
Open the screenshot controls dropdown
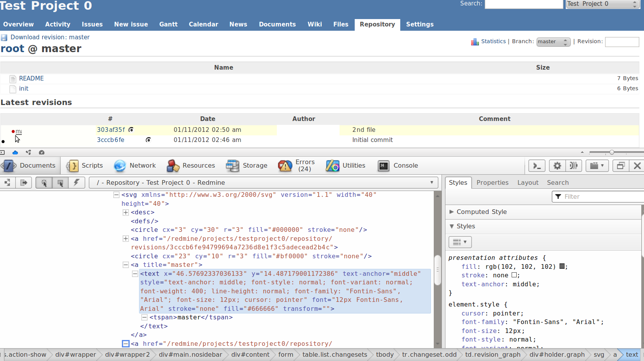click(x=597, y=166)
